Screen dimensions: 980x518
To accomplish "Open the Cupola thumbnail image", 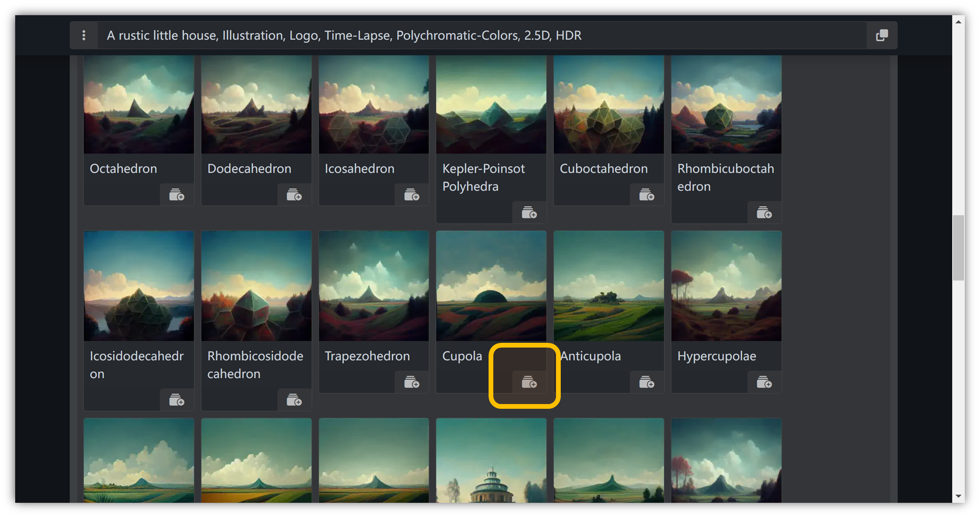I will (491, 286).
